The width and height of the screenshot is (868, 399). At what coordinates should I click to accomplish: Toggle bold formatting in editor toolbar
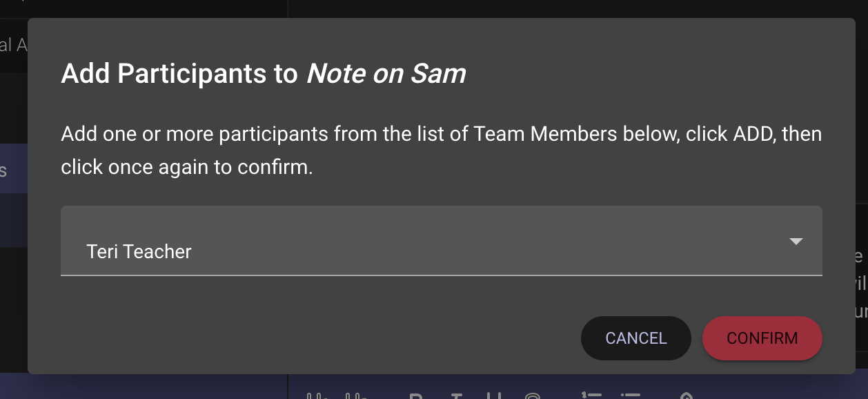click(x=415, y=396)
